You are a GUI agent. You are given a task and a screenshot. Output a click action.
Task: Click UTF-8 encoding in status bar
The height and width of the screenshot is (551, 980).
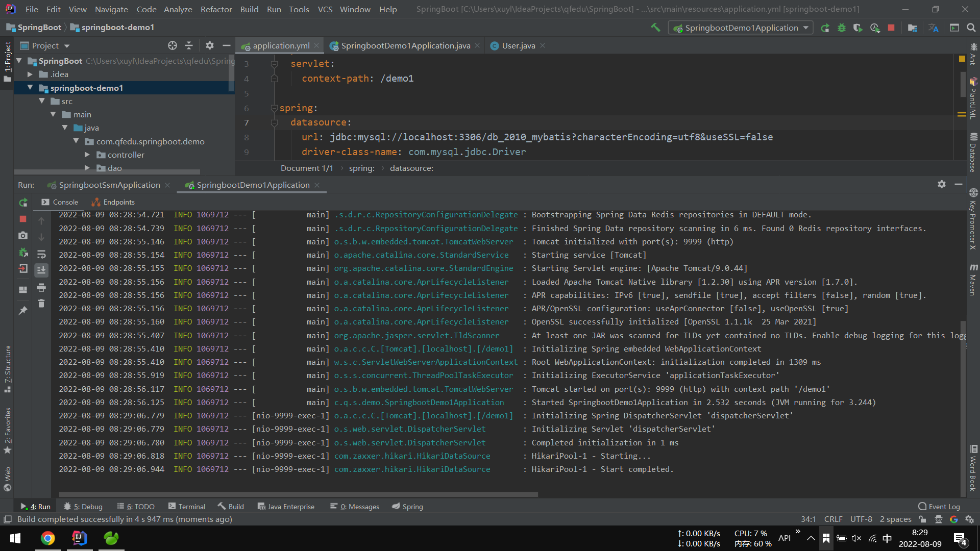click(861, 519)
